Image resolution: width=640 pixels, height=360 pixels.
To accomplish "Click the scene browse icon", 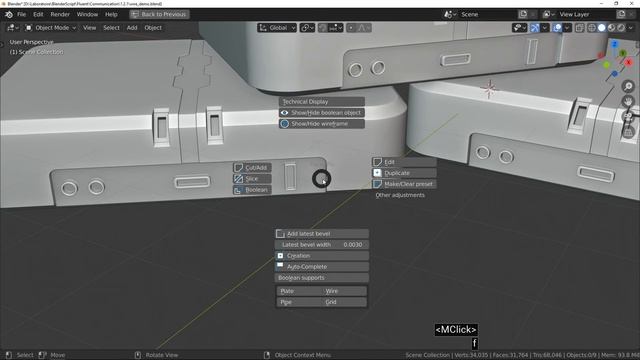I will pyautogui.click(x=450, y=14).
